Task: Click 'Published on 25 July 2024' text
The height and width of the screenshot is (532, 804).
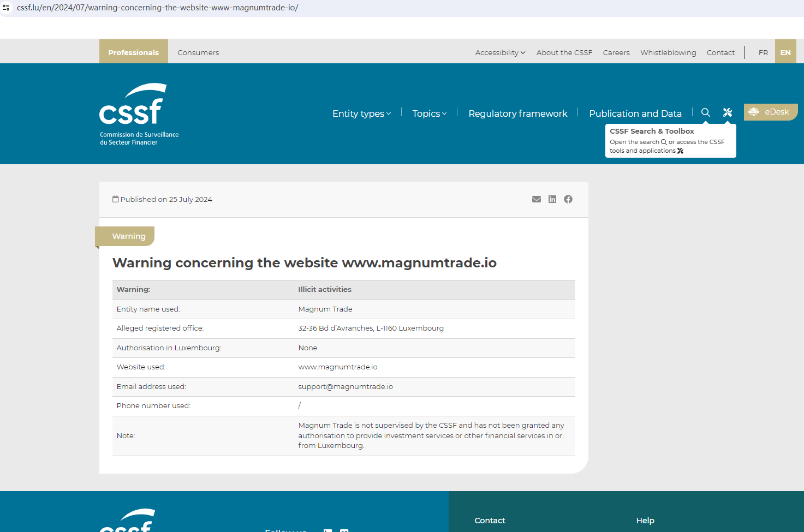Action: coord(166,199)
